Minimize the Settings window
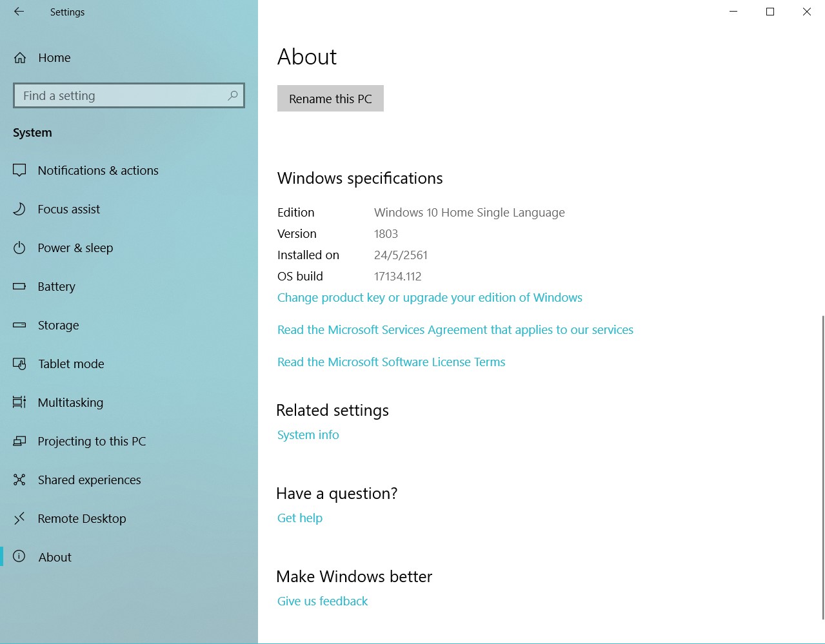Viewport: 825px width, 644px height. pos(733,12)
